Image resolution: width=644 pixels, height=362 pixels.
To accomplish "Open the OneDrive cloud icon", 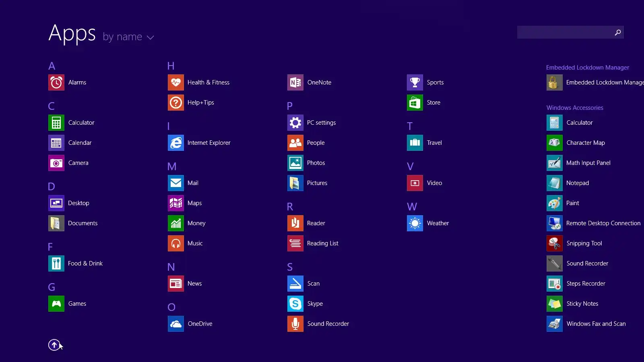I will 176,324.
